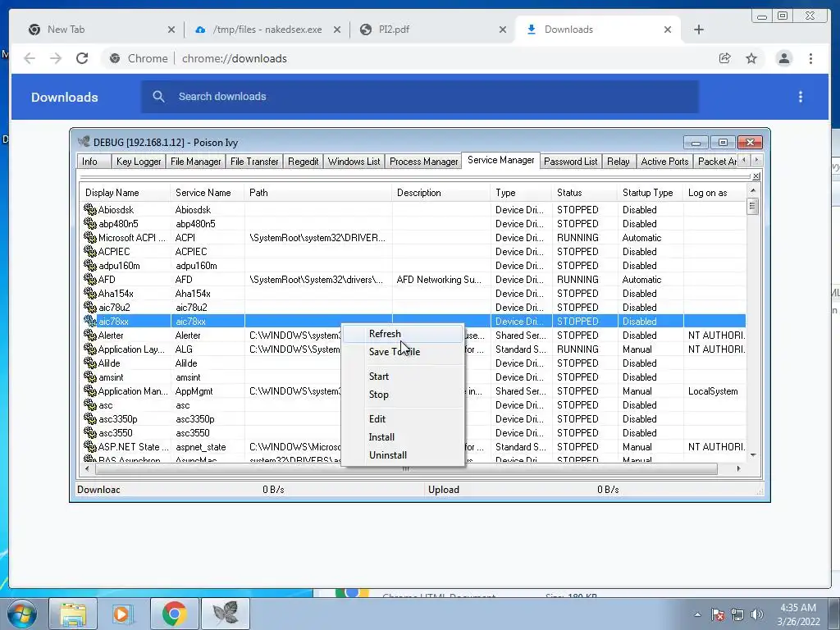Viewport: 840px width, 630px height.
Task: Click the aic78u2 service gear icon
Action: coord(90,307)
